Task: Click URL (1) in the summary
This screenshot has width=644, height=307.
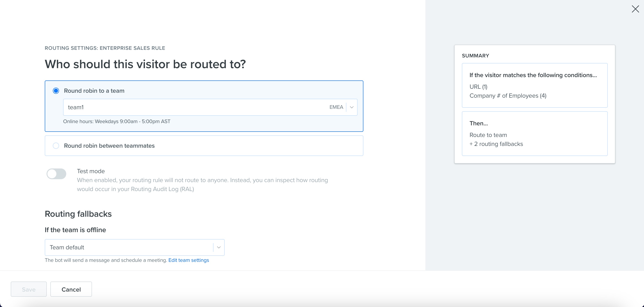Action: (x=478, y=87)
